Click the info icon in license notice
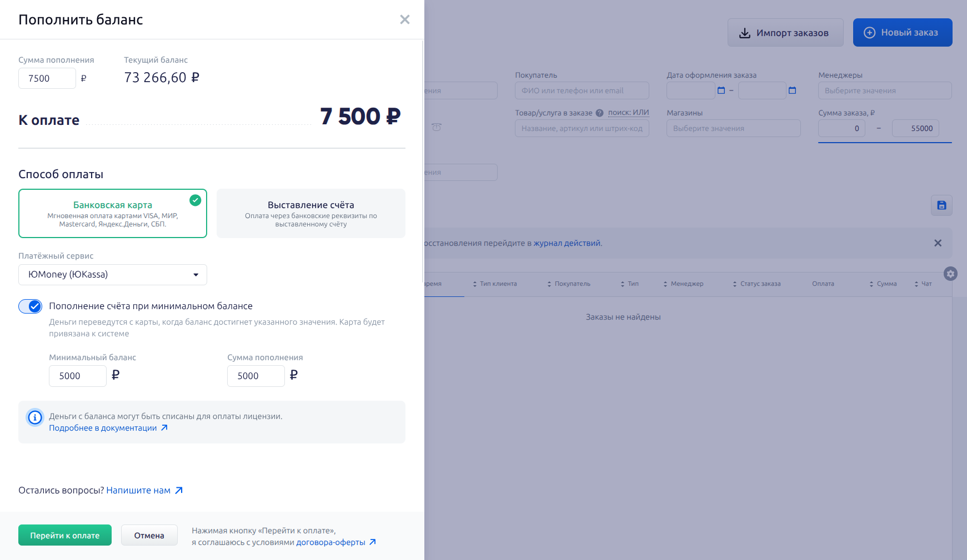This screenshot has width=967, height=560. pyautogui.click(x=35, y=417)
